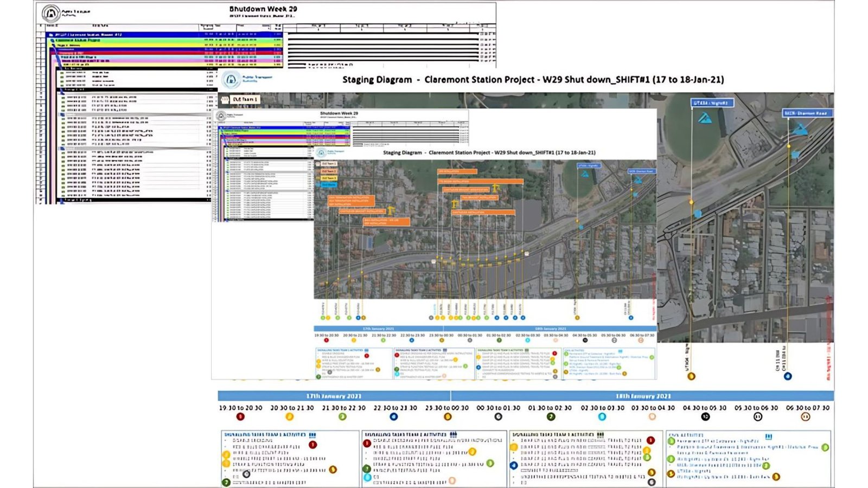Click the logo beside Shutdown Week 29 title
The image size is (868, 488).
point(50,13)
